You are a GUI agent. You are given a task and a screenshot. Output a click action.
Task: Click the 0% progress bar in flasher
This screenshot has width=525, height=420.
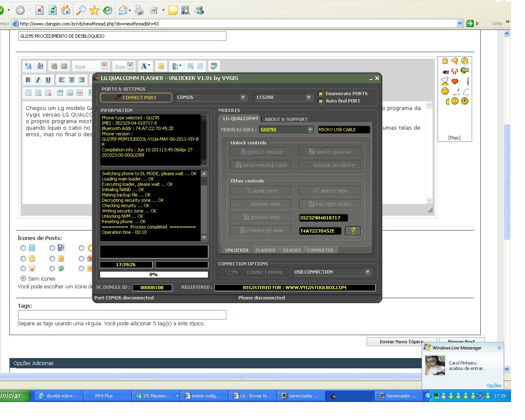click(154, 274)
